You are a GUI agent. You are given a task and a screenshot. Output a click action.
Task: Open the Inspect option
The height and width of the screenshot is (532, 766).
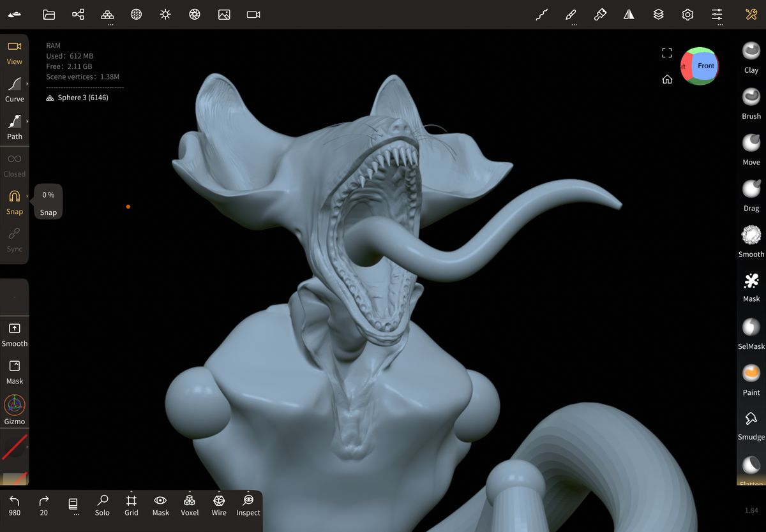click(248, 505)
